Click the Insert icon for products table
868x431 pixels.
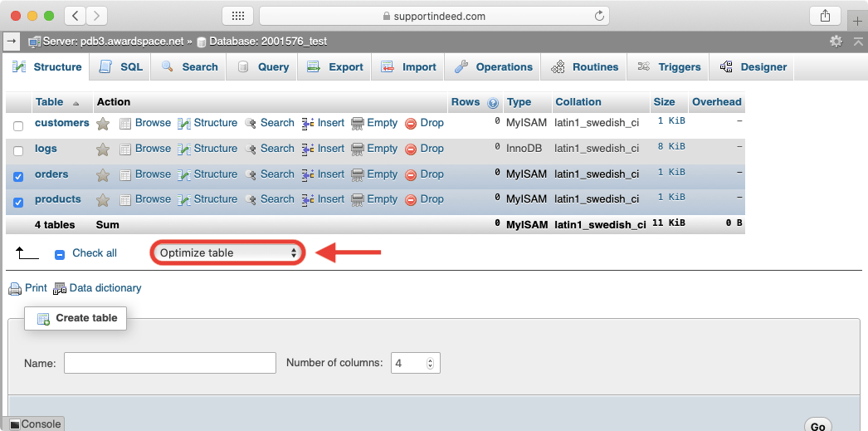click(x=308, y=200)
